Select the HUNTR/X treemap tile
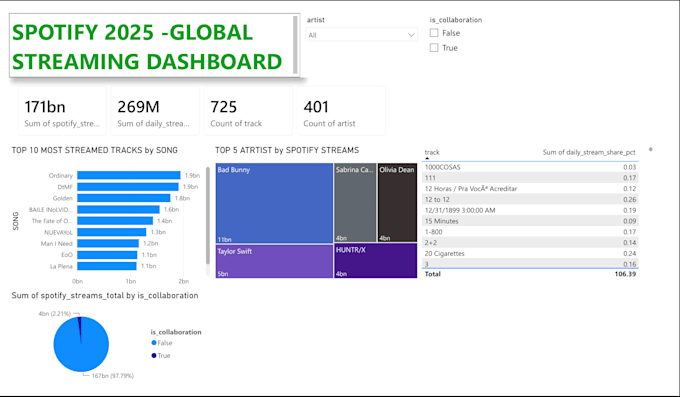680x397 pixels. (x=376, y=261)
